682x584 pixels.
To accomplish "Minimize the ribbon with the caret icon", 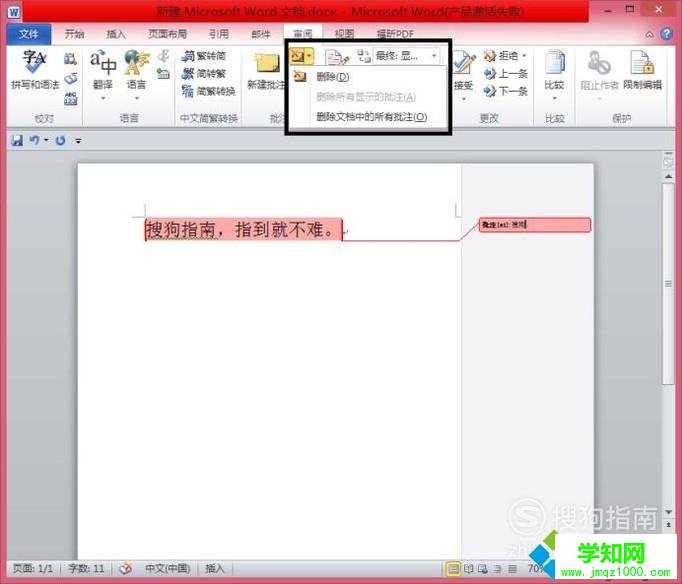I will pos(649,34).
